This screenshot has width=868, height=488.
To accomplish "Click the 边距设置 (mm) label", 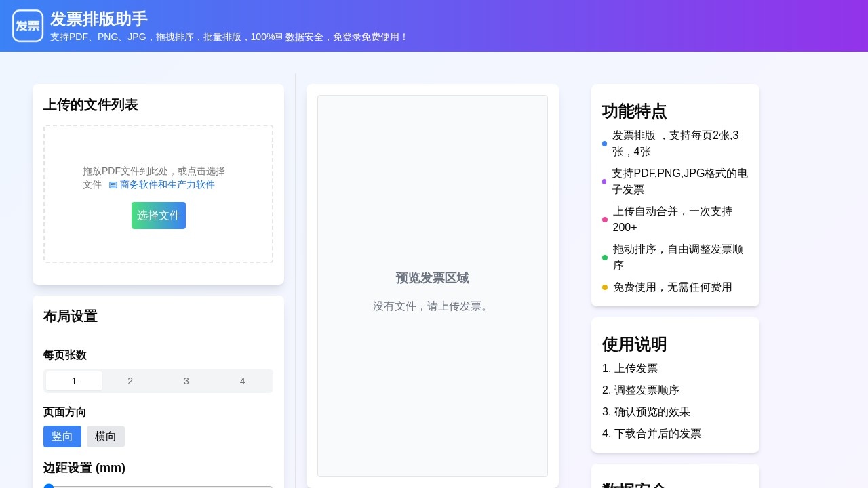I will [x=85, y=468].
